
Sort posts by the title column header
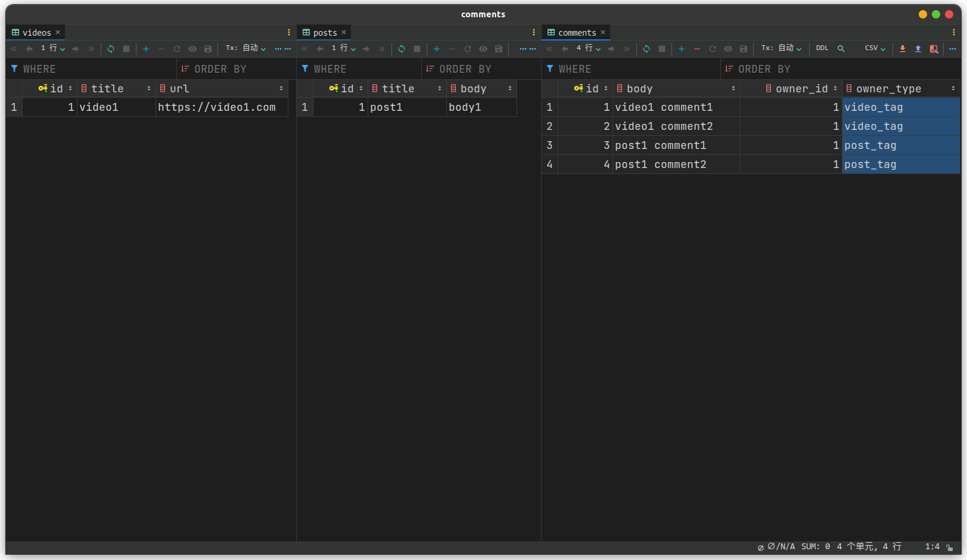[x=407, y=89]
